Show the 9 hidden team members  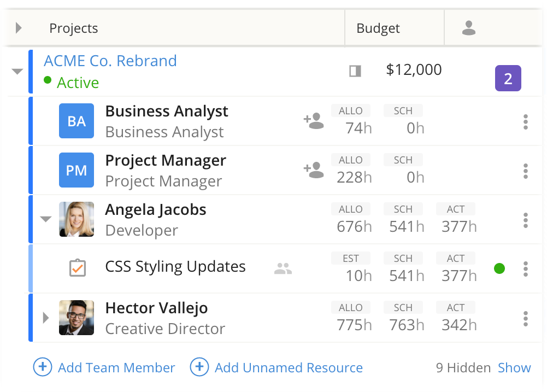(x=514, y=368)
